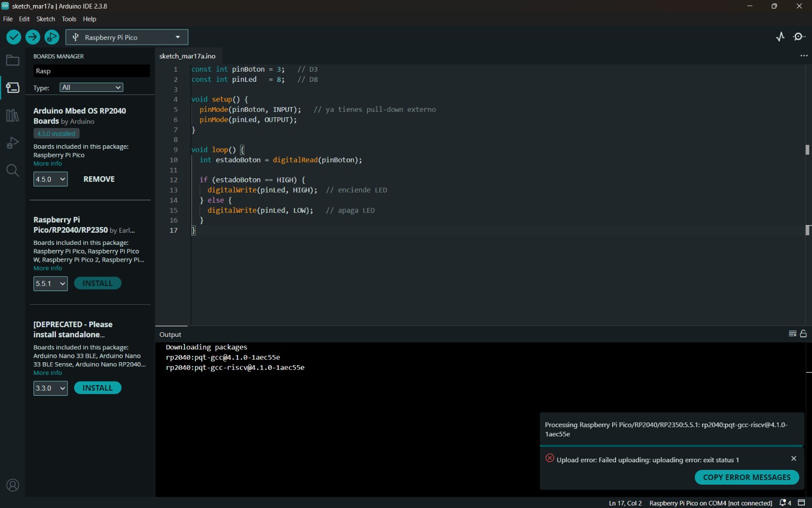812x508 pixels.
Task: Open the Raspberry Pi Pico board selector
Action: click(127, 37)
